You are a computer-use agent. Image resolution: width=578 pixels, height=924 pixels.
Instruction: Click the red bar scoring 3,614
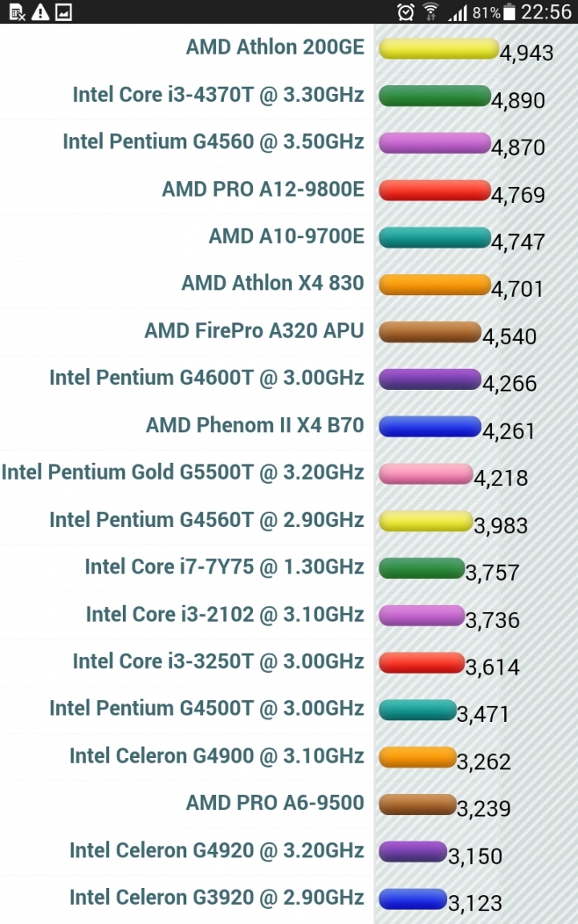pos(421,663)
